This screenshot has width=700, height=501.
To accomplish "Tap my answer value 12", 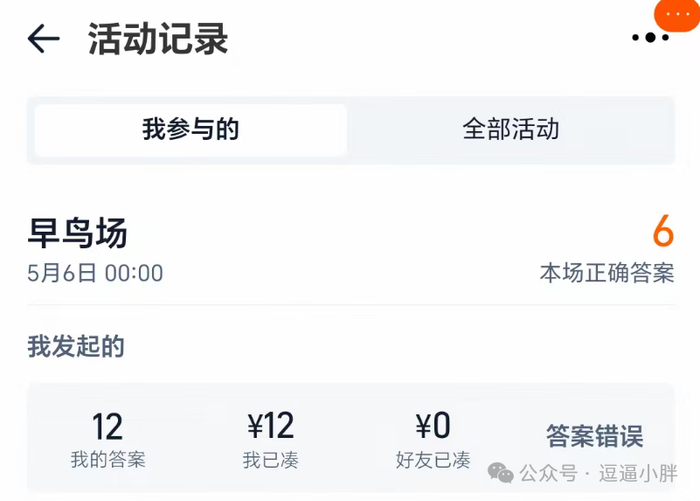I will coord(107,427).
